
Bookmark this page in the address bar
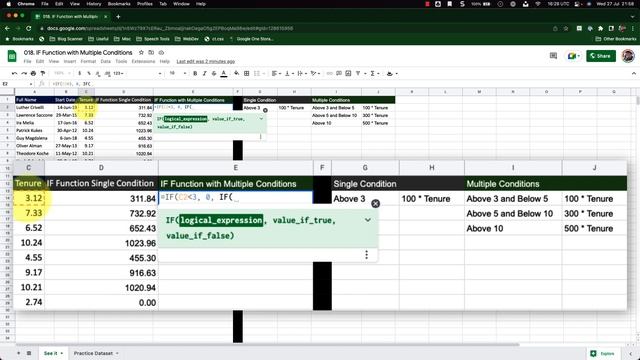(x=566, y=29)
